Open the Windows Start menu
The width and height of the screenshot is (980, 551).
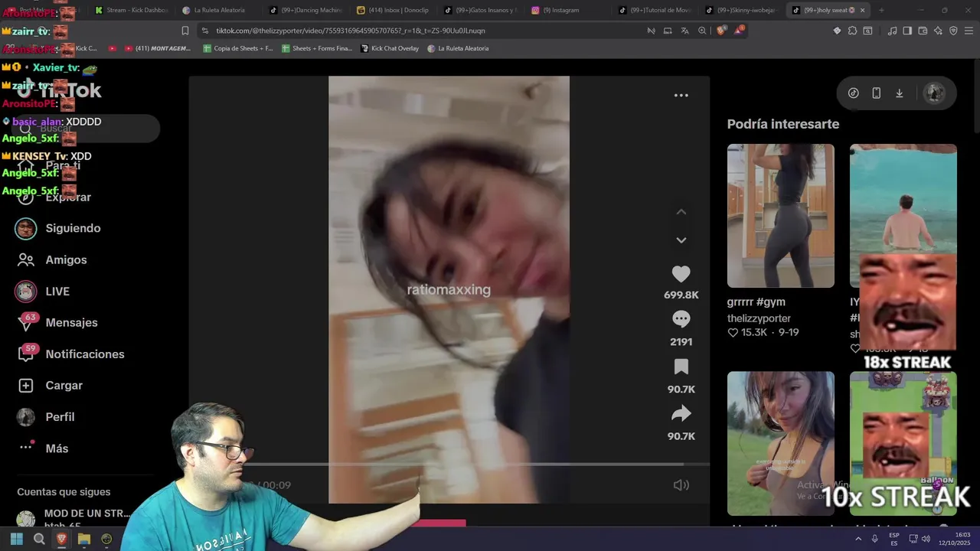(x=16, y=539)
